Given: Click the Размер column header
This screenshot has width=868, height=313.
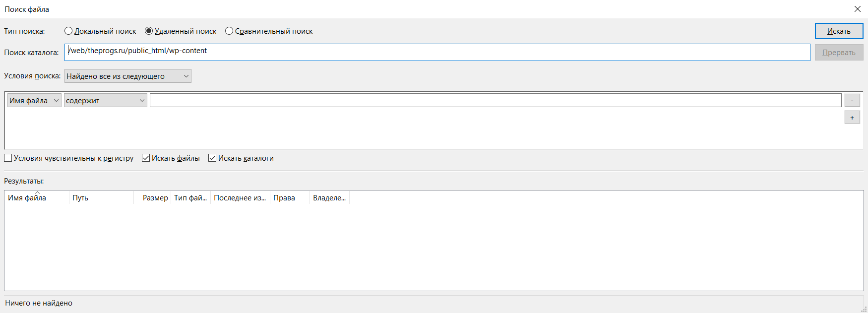Looking at the screenshot, I should (x=155, y=197).
